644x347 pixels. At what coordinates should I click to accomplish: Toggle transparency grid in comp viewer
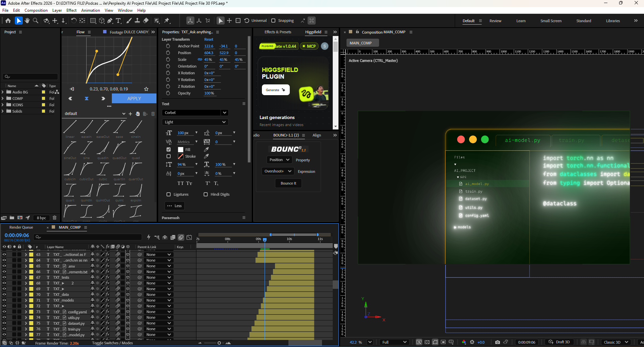[x=427, y=342]
